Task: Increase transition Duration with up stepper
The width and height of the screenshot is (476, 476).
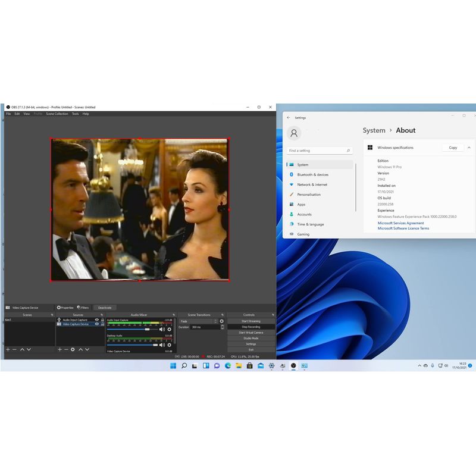Action: point(222,325)
